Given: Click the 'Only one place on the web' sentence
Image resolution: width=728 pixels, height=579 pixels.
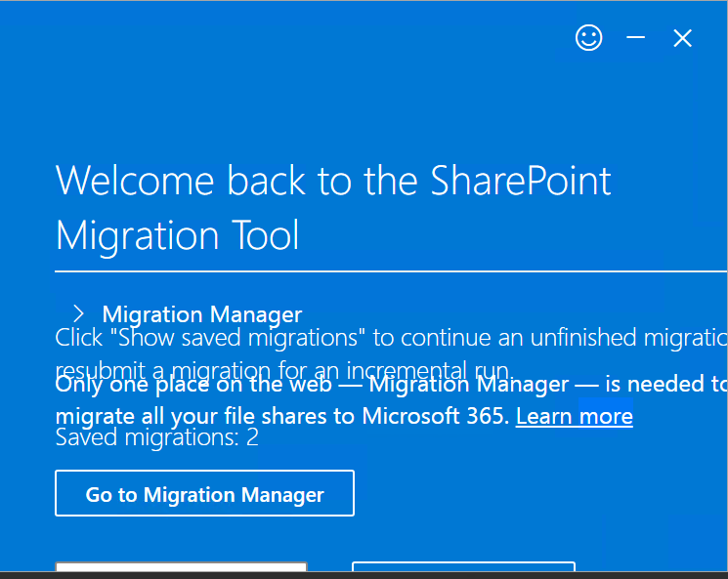Looking at the screenshot, I should coord(193,384).
